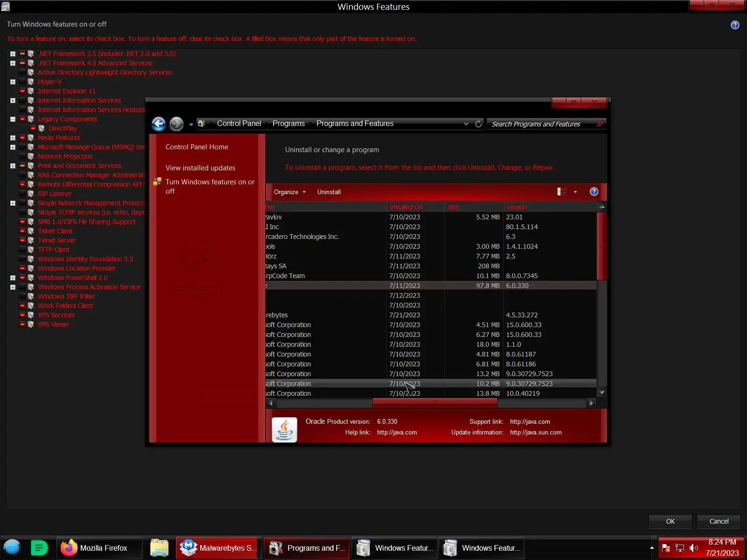This screenshot has height=560, width=747.
Task: Open network icon in system tray
Action: 680,548
